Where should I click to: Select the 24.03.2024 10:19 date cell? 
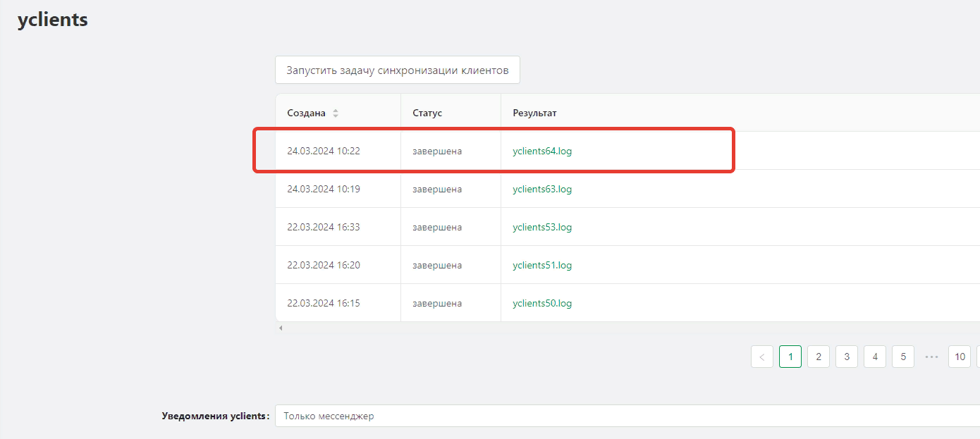(x=338, y=189)
